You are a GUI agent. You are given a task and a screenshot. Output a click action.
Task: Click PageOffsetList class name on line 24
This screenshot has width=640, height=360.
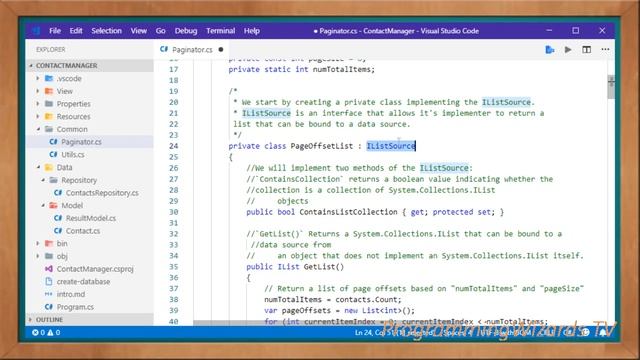[322, 146]
